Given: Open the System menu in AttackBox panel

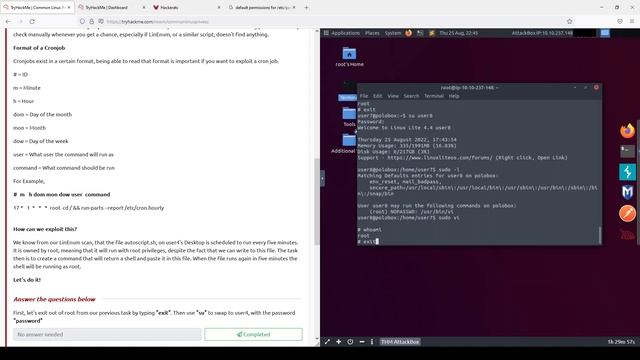Looking at the screenshot, I should (x=393, y=33).
